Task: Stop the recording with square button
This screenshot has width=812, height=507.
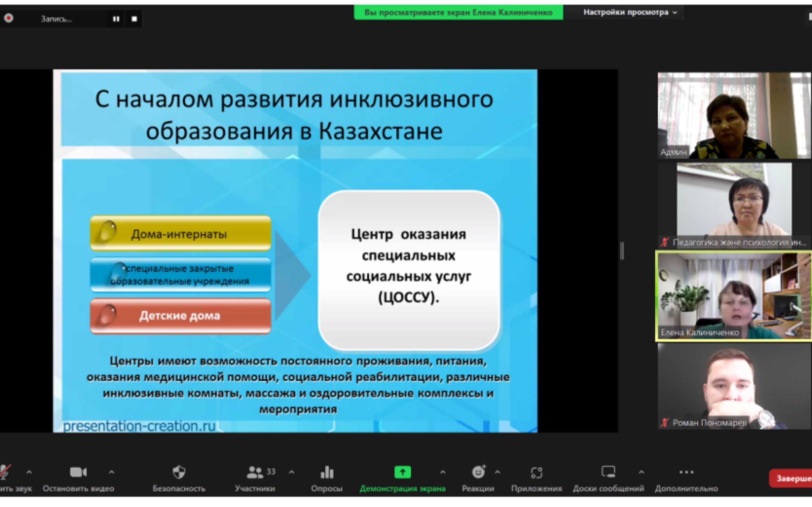Action: pyautogui.click(x=134, y=19)
